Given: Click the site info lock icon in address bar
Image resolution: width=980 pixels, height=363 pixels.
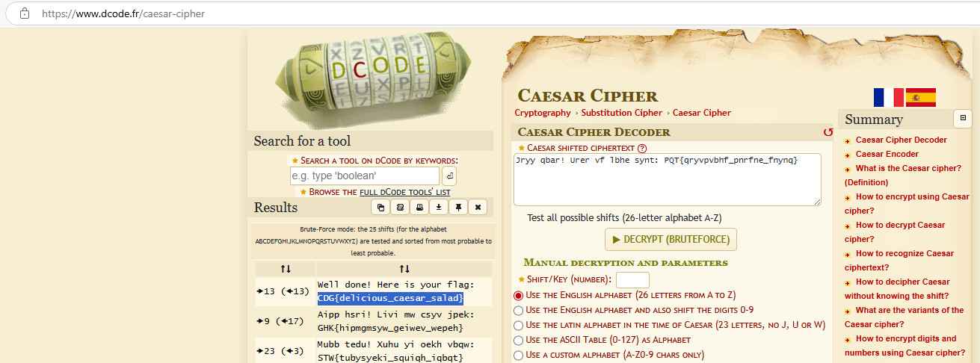Looking at the screenshot, I should 24,13.
